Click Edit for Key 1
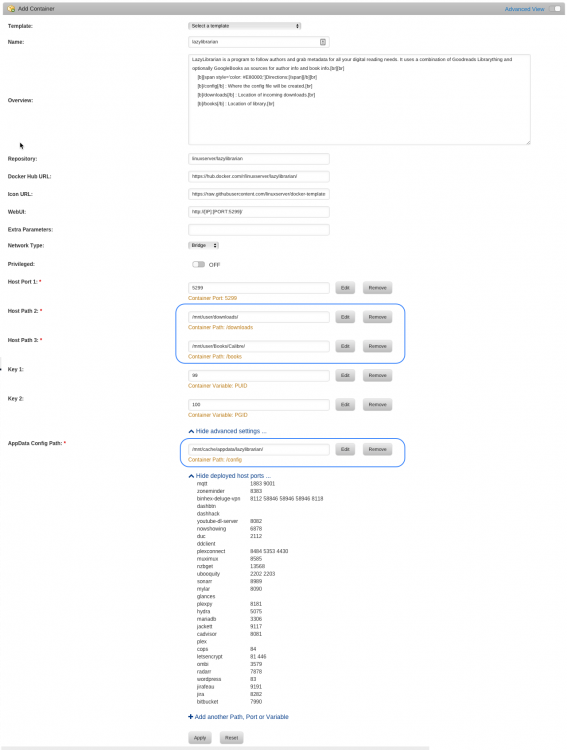The height and width of the screenshot is (750, 567). [345, 375]
